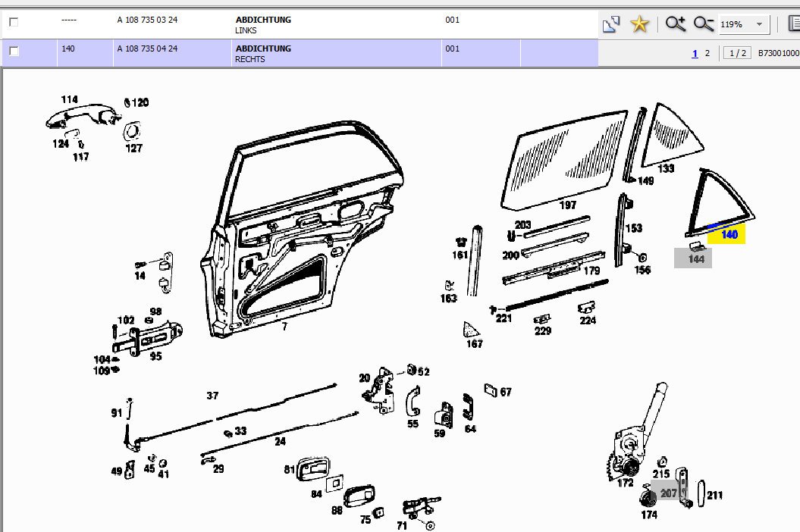Click the yellow star favorites icon

(639, 24)
